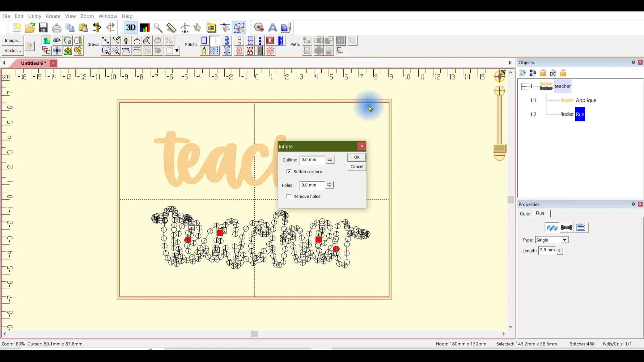Open the Create menu
This screenshot has height=362, width=644.
(53, 16)
